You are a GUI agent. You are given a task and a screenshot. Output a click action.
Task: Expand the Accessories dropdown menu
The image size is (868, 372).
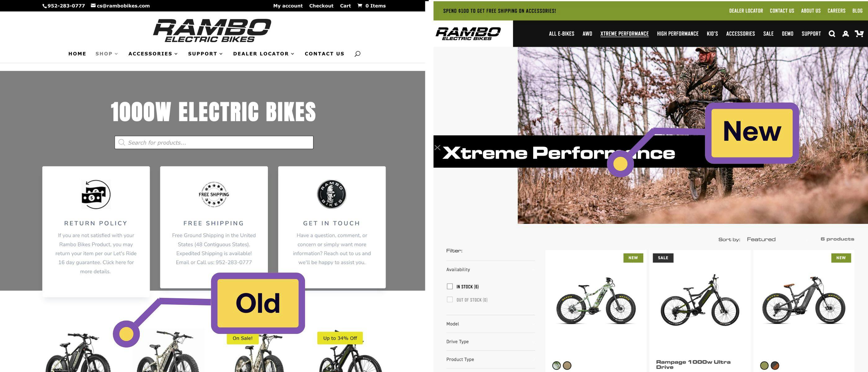click(x=153, y=54)
